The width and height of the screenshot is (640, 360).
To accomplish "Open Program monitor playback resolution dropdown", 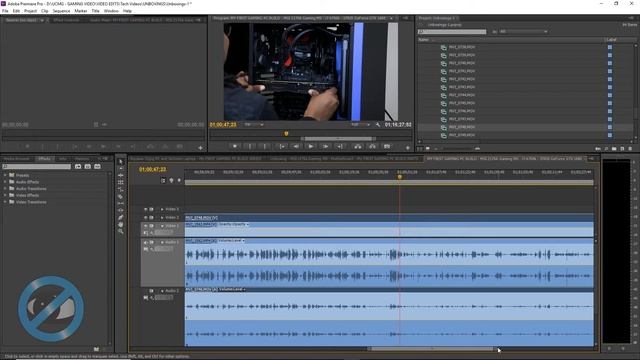I will coord(360,124).
